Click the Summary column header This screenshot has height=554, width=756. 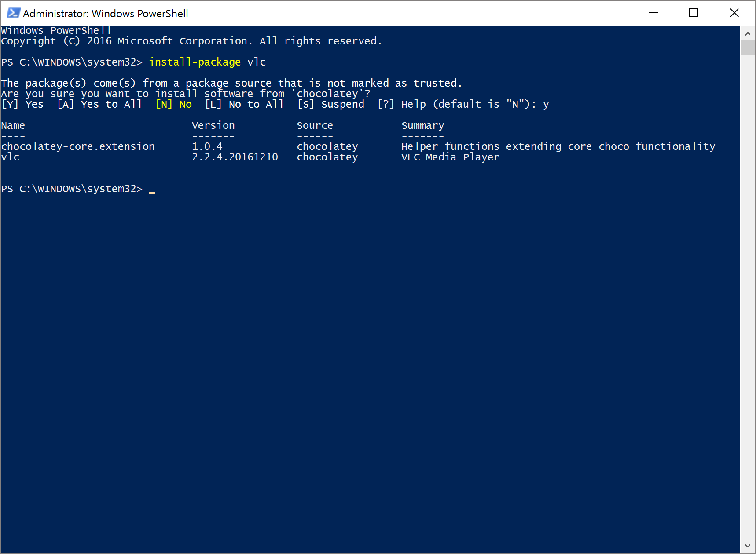[x=423, y=126]
